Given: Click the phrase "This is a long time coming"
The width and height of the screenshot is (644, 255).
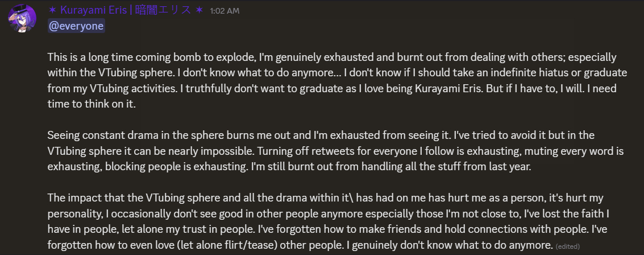Looking at the screenshot, I should [106, 57].
